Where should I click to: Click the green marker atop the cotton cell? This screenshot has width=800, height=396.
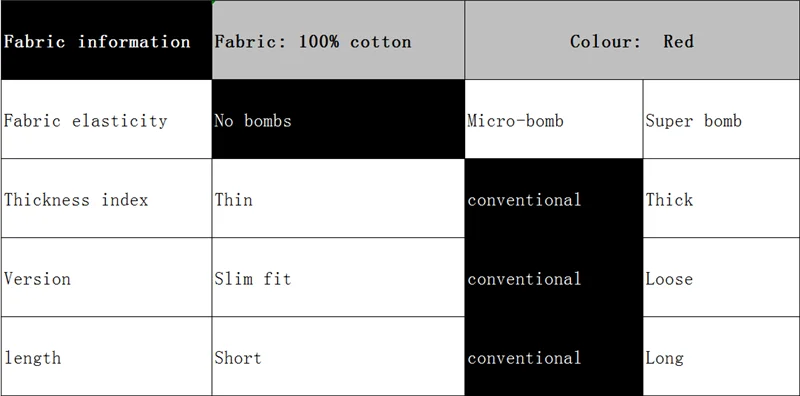214,2
